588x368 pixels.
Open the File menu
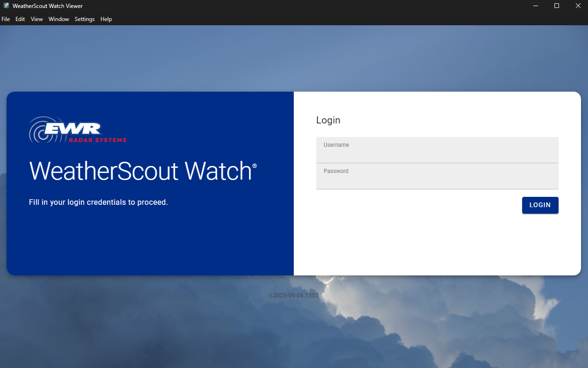(x=6, y=19)
